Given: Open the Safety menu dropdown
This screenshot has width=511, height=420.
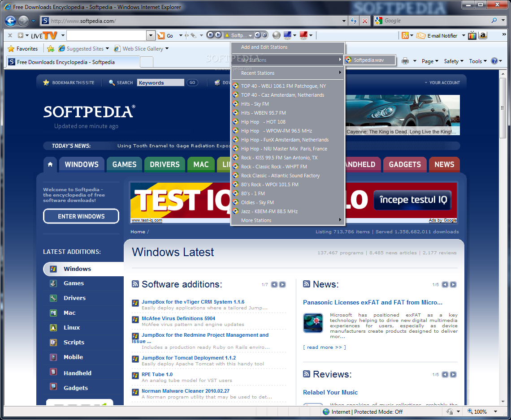Looking at the screenshot, I should [x=454, y=61].
